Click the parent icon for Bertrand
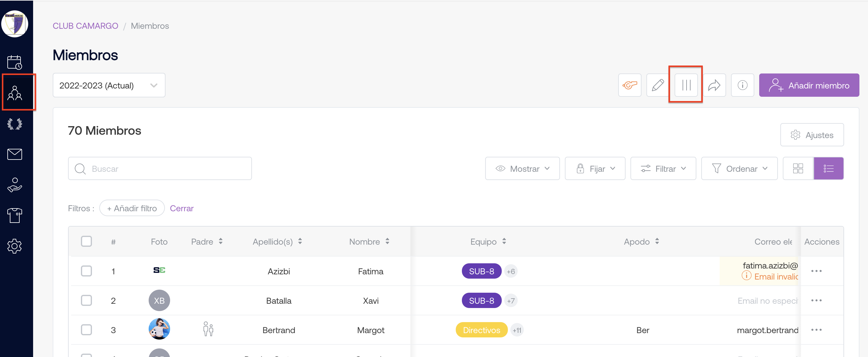This screenshot has height=357, width=868. 208,329
